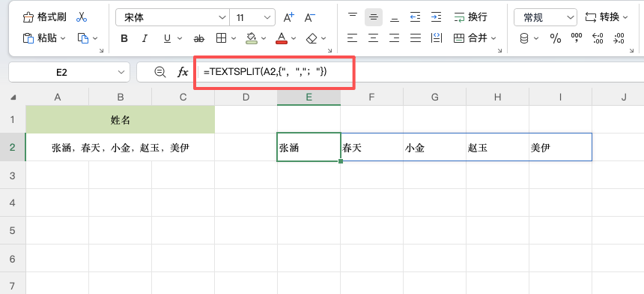Open the font color picker arrow
The width and height of the screenshot is (644, 294).
pos(294,39)
